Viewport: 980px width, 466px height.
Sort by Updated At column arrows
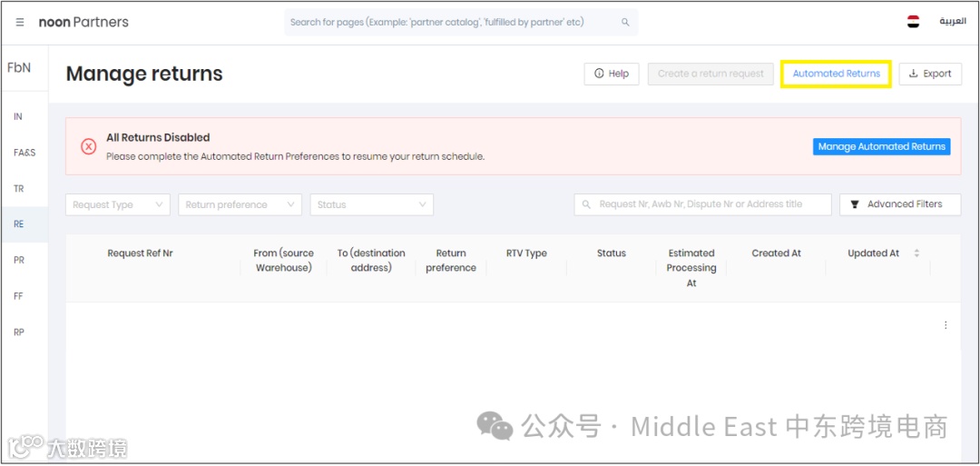pos(916,253)
